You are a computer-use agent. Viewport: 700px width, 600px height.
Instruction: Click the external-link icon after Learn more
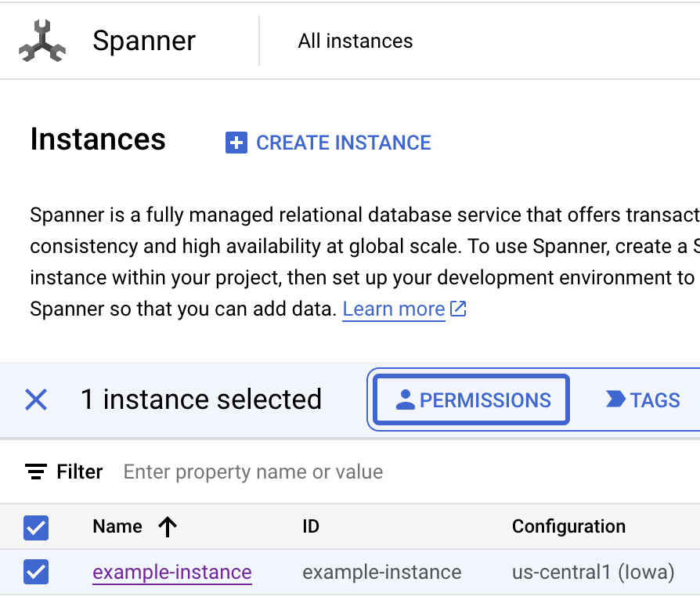pyautogui.click(x=458, y=309)
